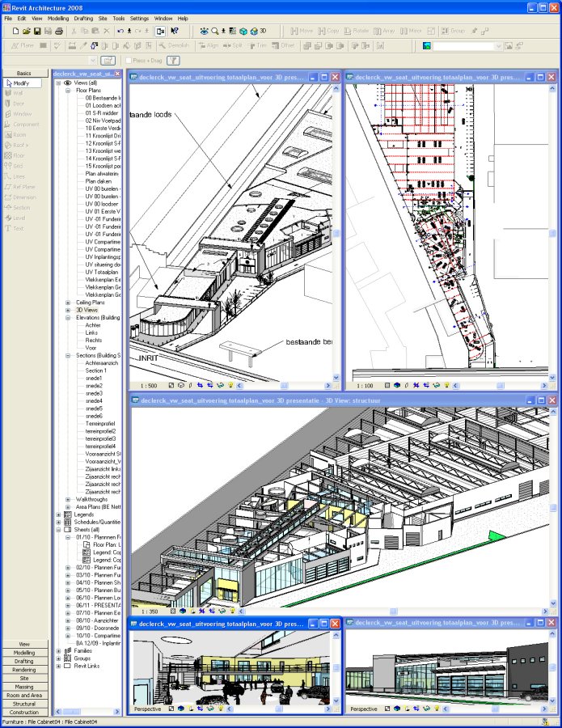Open the Modelling menu
This screenshot has height=728, width=562.
click(58, 19)
